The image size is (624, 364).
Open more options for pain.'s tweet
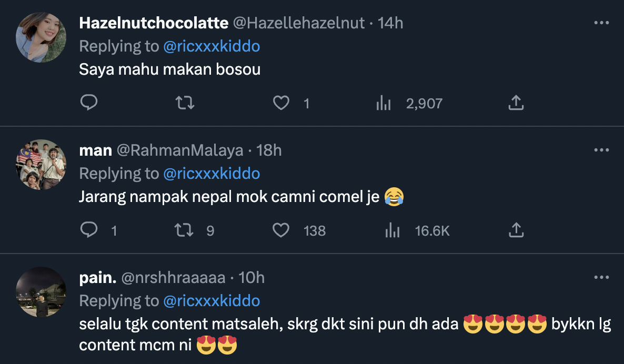coord(601,278)
